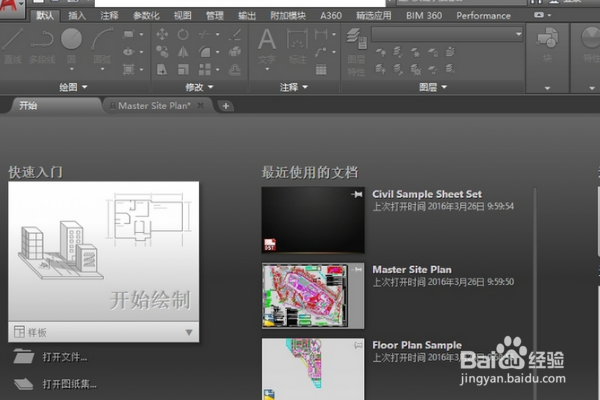
Task: Select the Scale tool
Action: tap(183, 69)
